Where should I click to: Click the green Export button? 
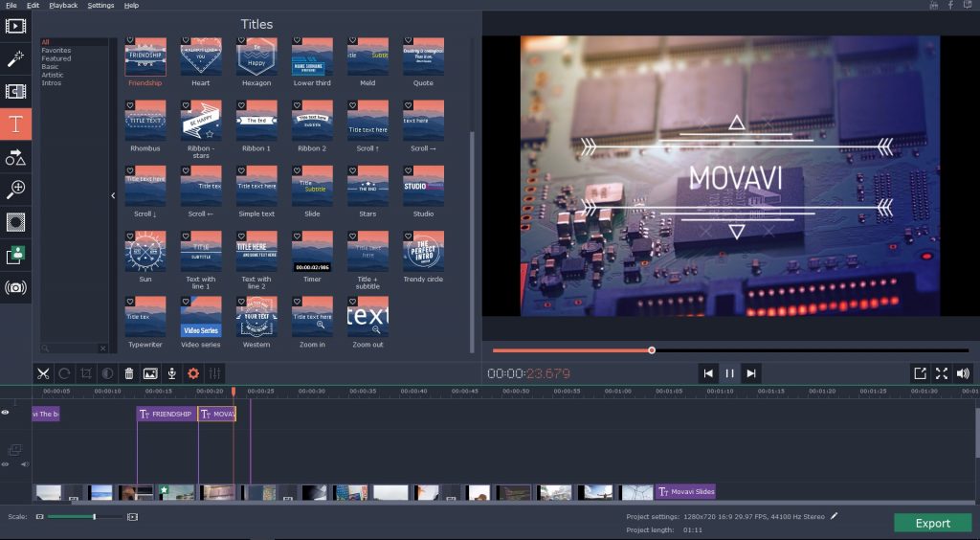tap(932, 523)
